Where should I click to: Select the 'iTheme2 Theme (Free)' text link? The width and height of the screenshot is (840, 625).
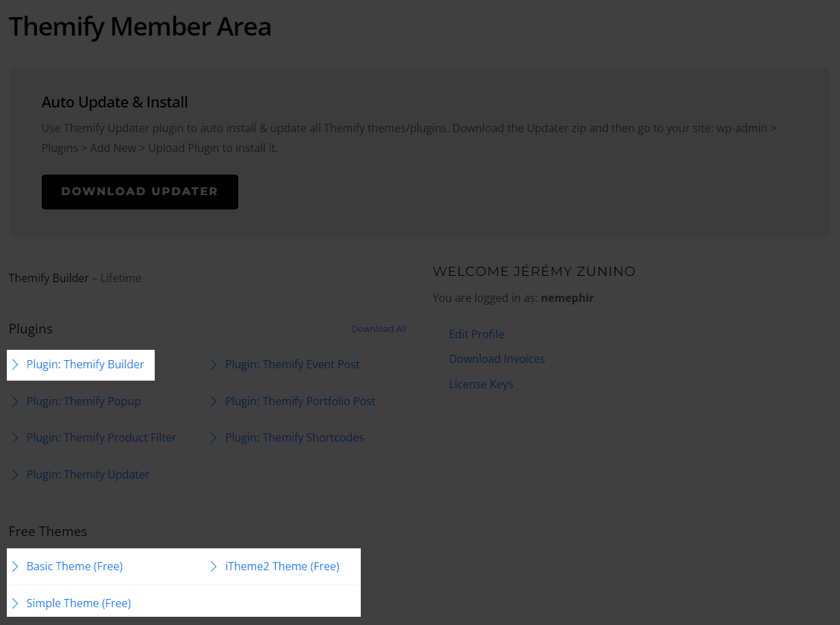point(282,566)
